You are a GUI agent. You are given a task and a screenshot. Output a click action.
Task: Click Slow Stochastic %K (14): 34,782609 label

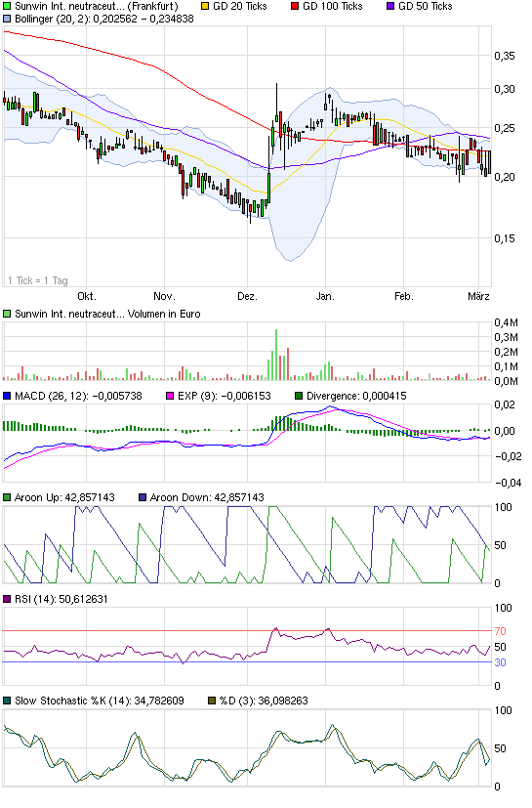point(99,701)
